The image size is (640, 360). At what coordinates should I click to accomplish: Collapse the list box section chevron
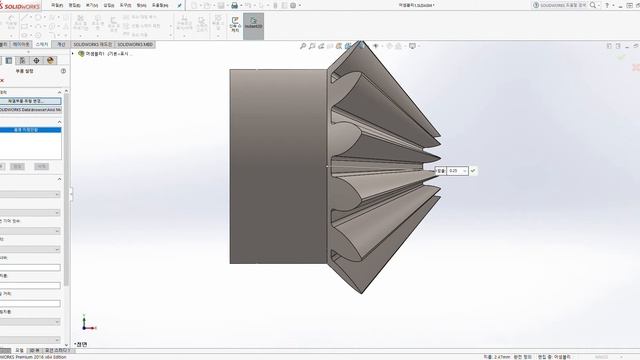click(x=59, y=122)
